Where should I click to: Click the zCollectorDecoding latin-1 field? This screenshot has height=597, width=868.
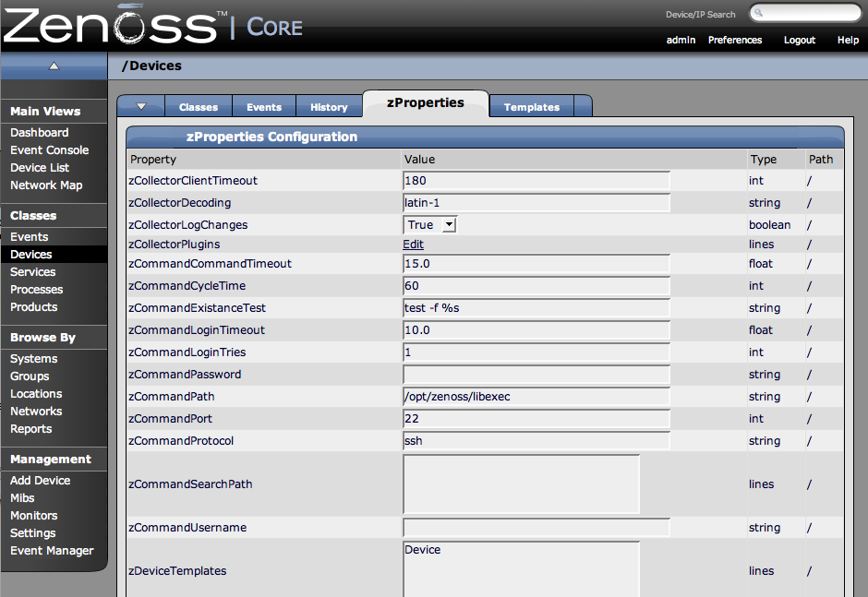click(x=536, y=202)
